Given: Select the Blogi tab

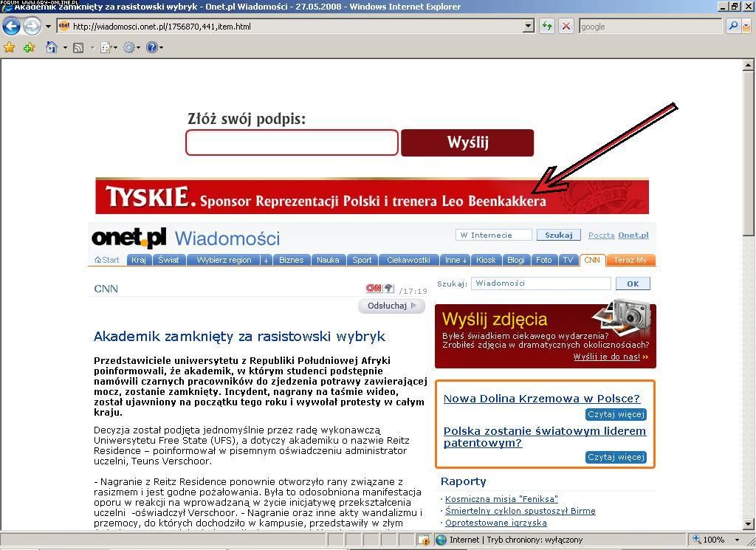Looking at the screenshot, I should click(516, 260).
